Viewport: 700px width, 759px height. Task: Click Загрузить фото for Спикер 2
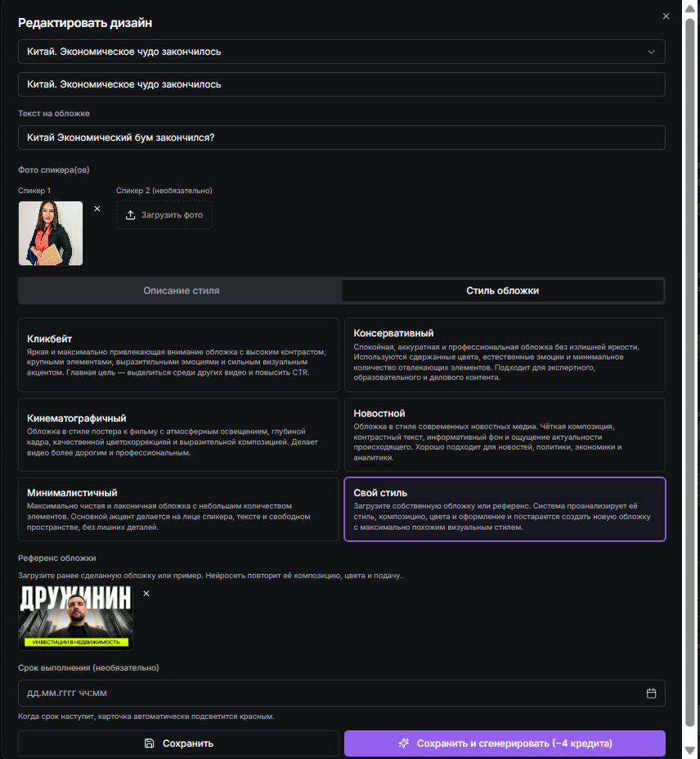(x=164, y=215)
